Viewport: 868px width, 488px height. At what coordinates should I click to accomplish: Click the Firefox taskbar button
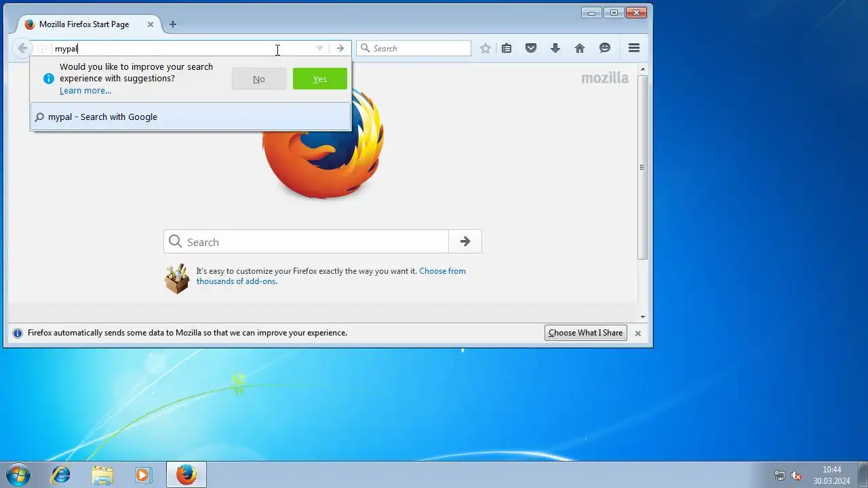pos(186,474)
